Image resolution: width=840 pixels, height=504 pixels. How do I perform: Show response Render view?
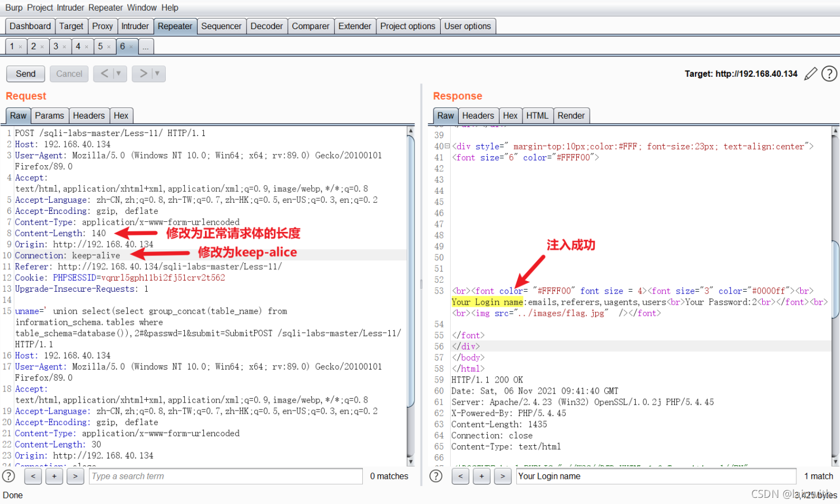coord(571,115)
